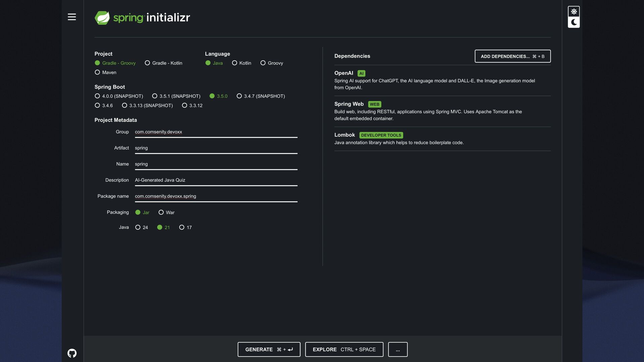The width and height of the screenshot is (644, 362).
Task: Click Explore project button
Action: (344, 350)
